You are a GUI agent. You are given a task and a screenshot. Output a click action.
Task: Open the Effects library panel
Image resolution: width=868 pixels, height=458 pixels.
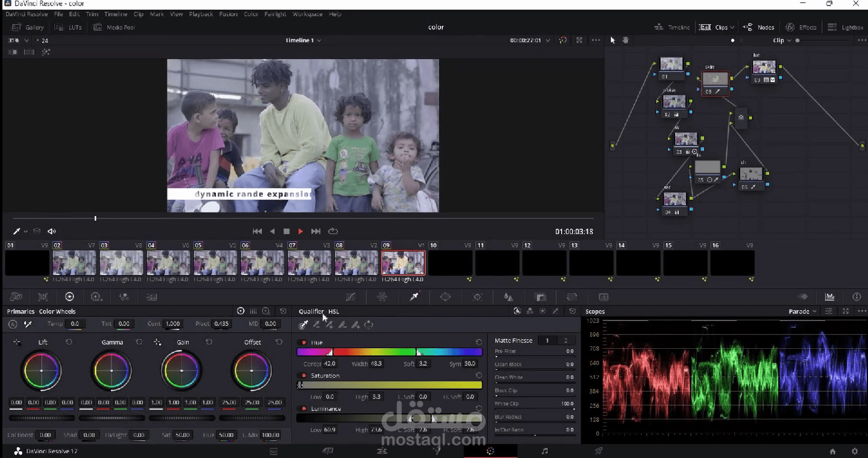pyautogui.click(x=801, y=27)
